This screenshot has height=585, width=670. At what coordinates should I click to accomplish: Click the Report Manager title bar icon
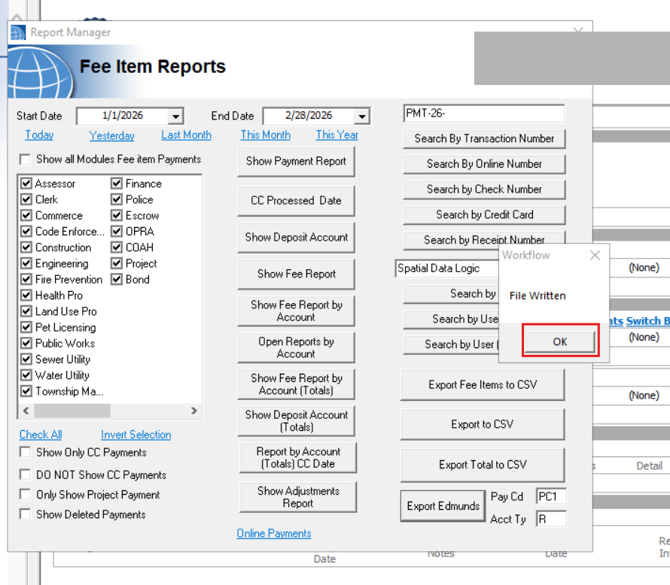tap(18, 32)
